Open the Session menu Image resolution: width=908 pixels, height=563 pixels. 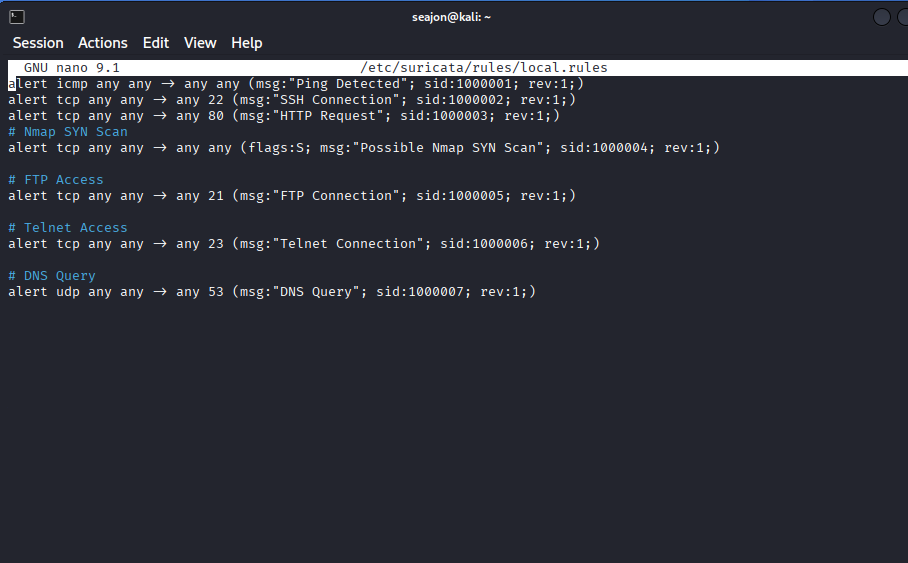tap(38, 43)
